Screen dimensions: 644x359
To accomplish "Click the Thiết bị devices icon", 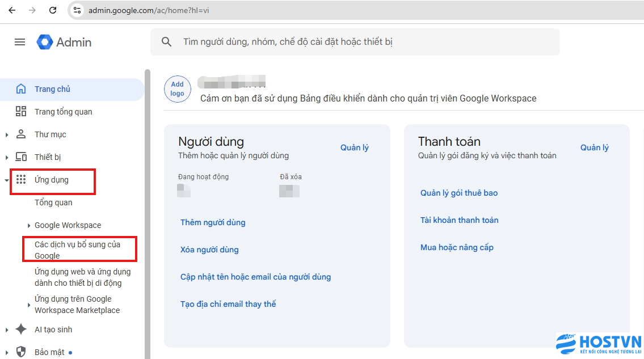I will tap(21, 157).
